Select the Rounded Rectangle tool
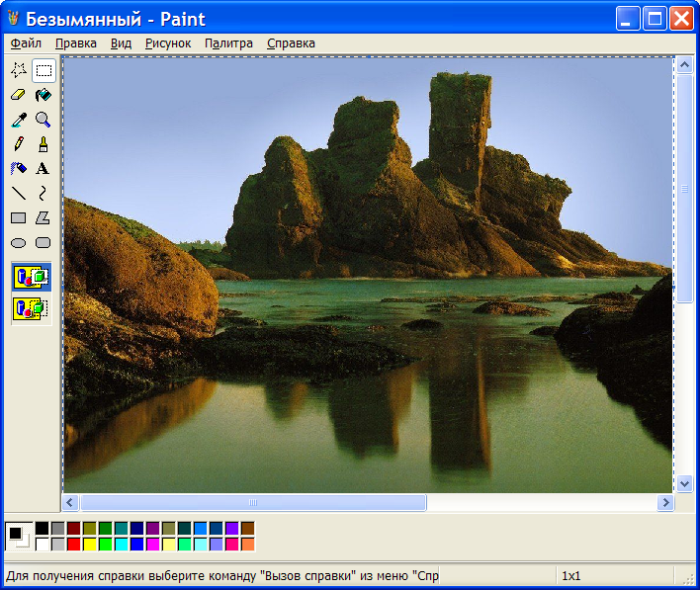 44,242
